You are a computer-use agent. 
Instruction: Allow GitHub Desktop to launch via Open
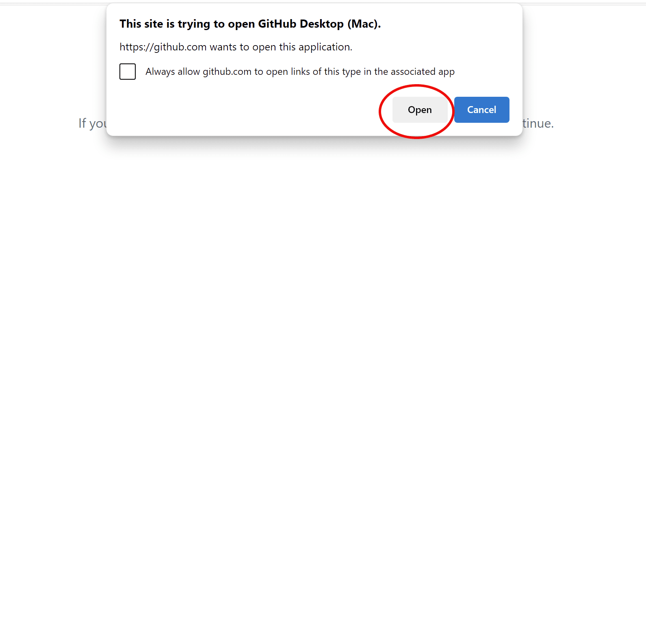coord(420,110)
